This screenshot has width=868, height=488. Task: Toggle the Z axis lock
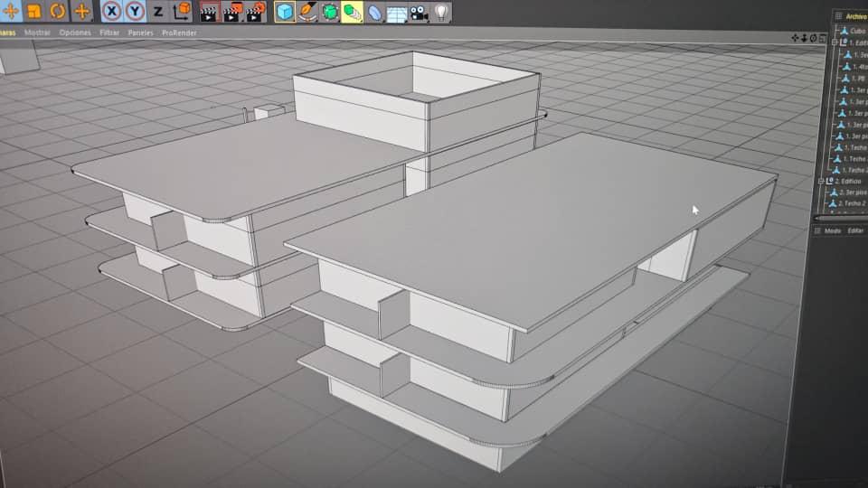(x=157, y=12)
